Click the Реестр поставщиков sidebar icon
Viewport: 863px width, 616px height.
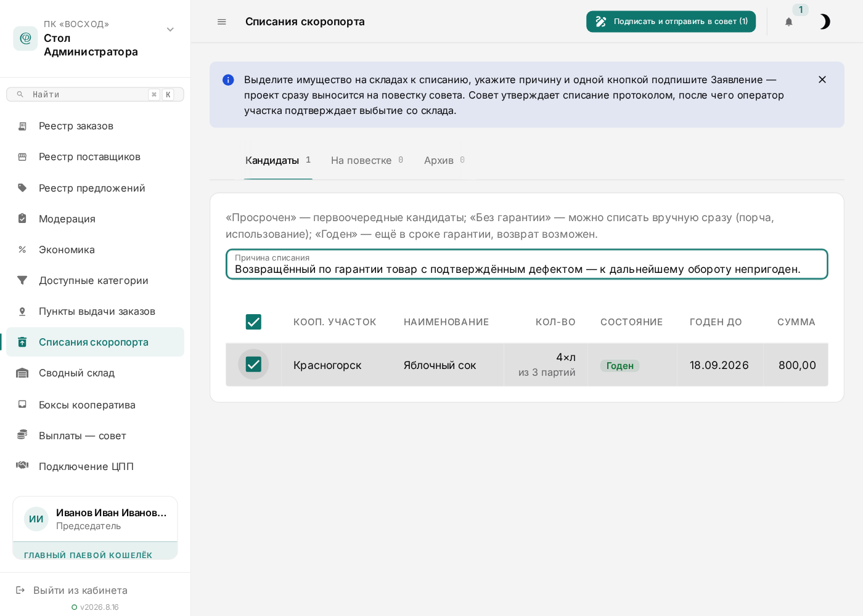click(22, 157)
